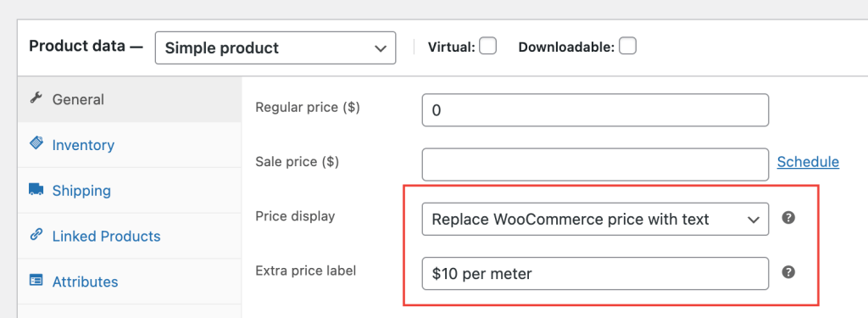Click the Linked Products chain icon
868x318 pixels.
click(x=36, y=236)
